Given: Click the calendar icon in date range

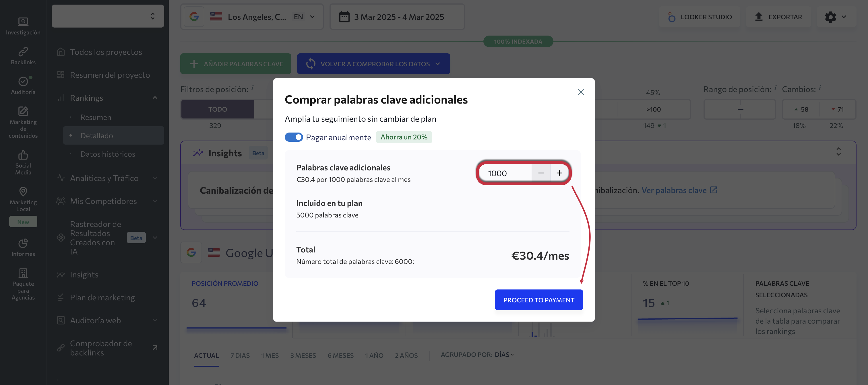Looking at the screenshot, I should tap(344, 17).
